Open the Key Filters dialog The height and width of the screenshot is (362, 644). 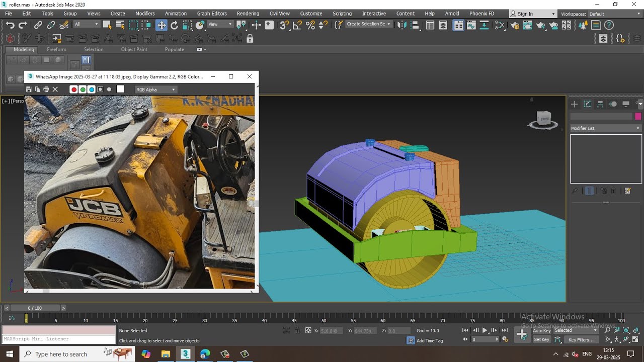(x=581, y=340)
